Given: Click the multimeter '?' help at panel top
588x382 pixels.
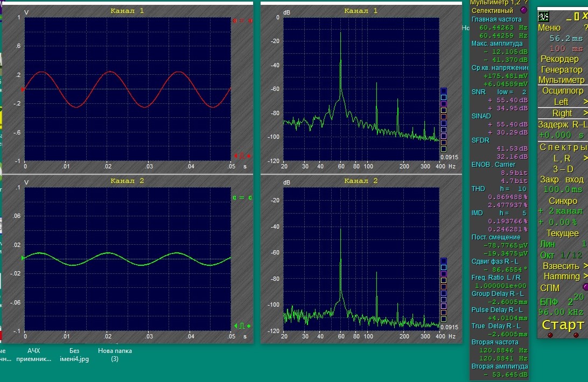Looking at the screenshot, I should point(526,2).
